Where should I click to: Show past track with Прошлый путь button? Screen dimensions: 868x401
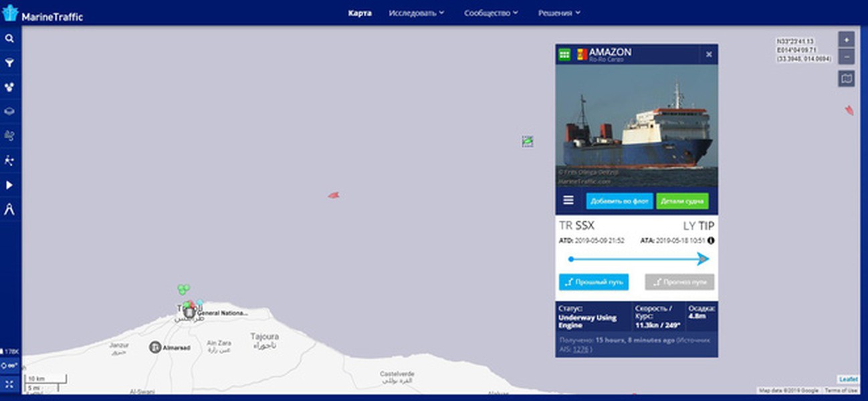point(594,282)
